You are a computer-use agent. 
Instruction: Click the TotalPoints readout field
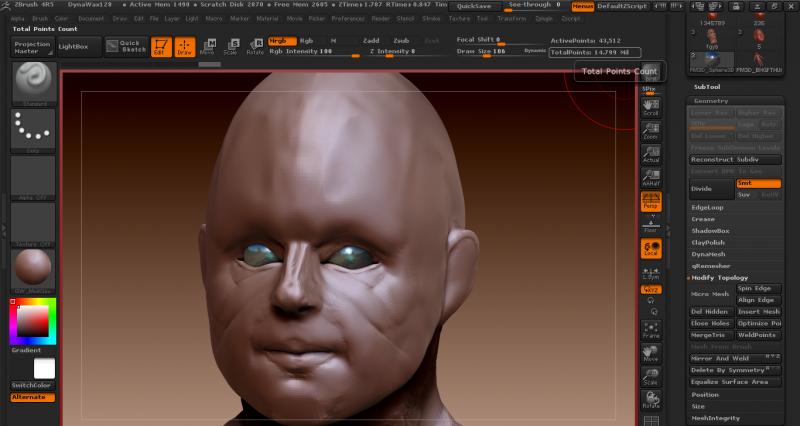(x=595, y=52)
